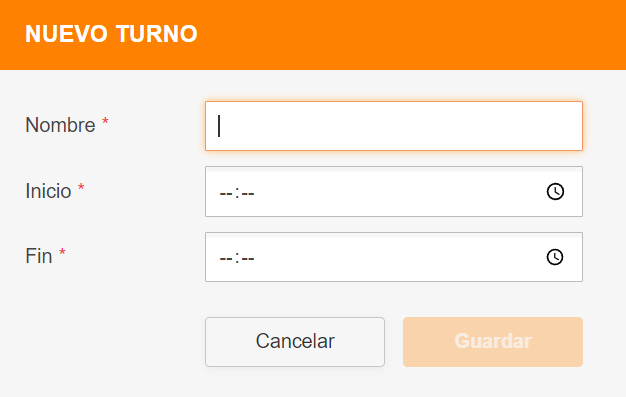Focus the Nombre text field

coord(394,126)
